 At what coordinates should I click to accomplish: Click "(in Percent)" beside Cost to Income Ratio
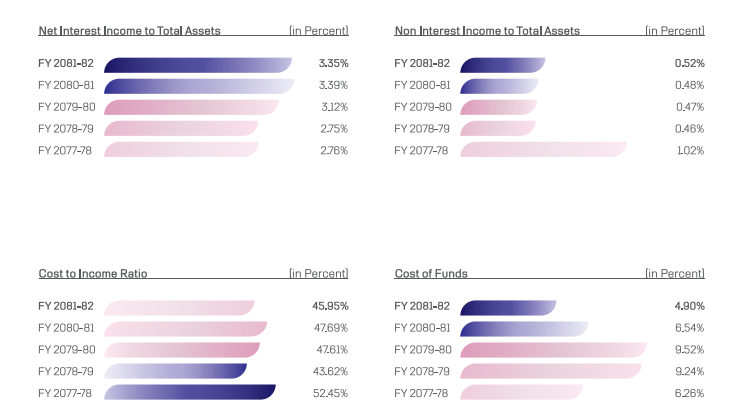point(318,273)
